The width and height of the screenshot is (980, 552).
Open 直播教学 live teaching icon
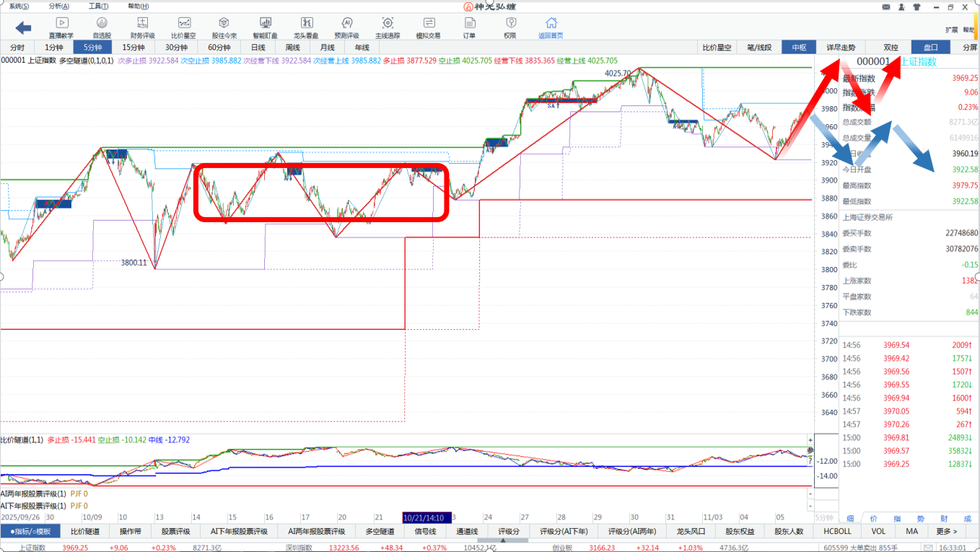click(x=61, y=27)
